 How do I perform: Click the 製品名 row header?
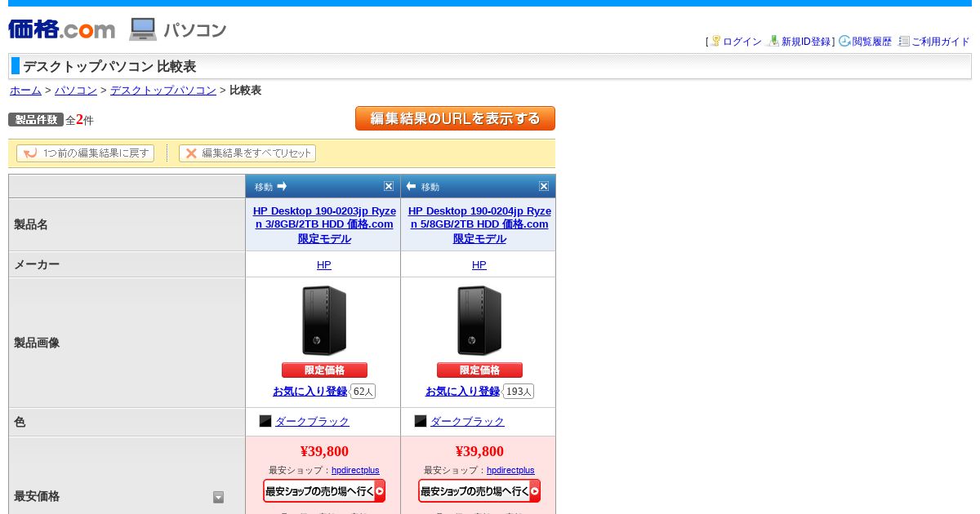127,224
